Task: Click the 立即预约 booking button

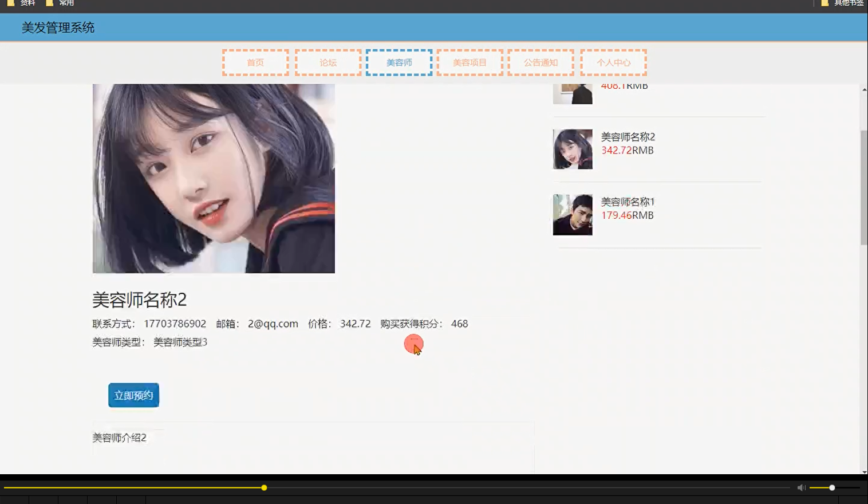Action: coord(133,395)
